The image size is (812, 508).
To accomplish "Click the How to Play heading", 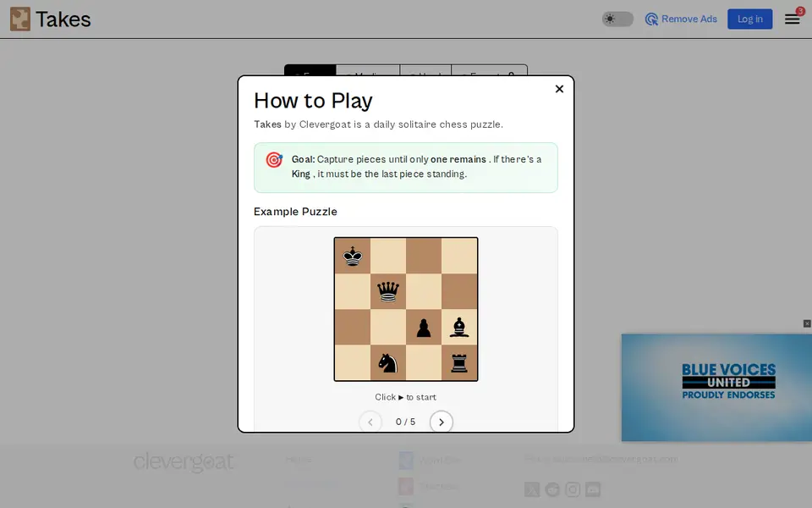I will (x=313, y=101).
